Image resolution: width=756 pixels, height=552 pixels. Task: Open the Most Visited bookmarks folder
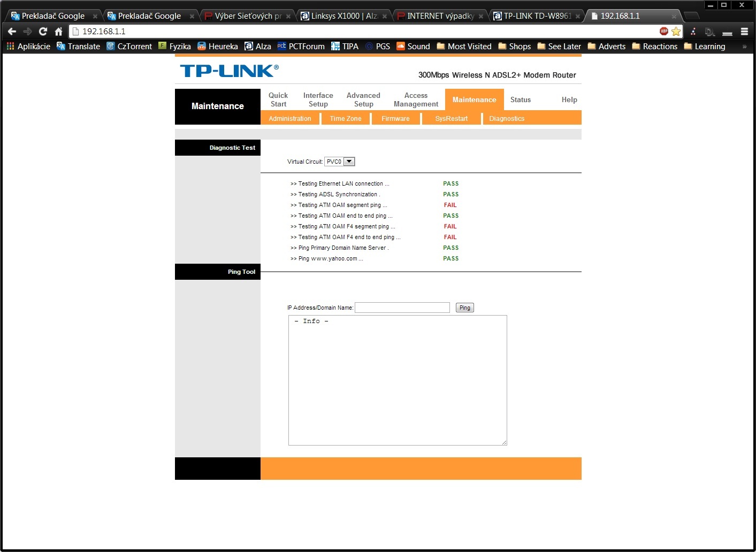[x=464, y=47]
